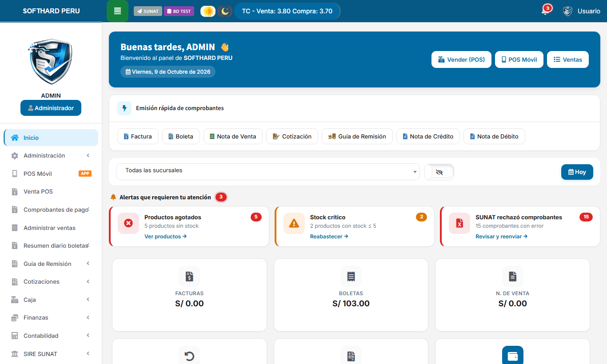607x364 pixels.
Task: Expand the Administración menu
Action: coord(51,156)
